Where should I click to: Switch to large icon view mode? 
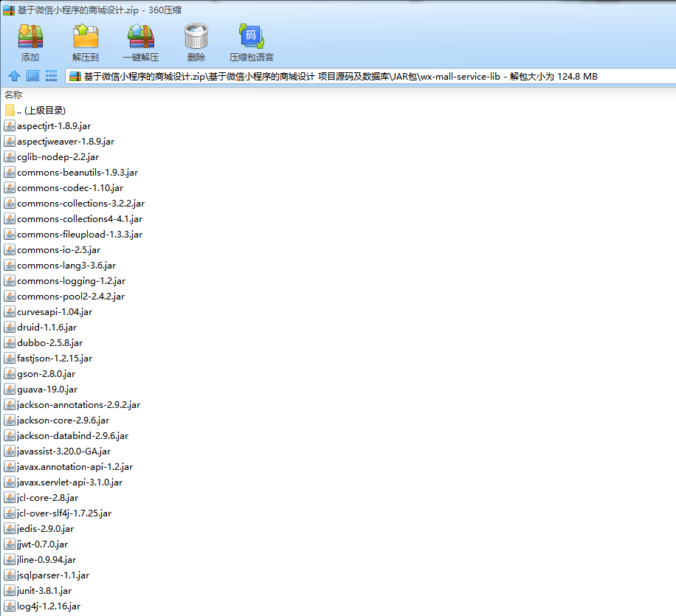32,76
